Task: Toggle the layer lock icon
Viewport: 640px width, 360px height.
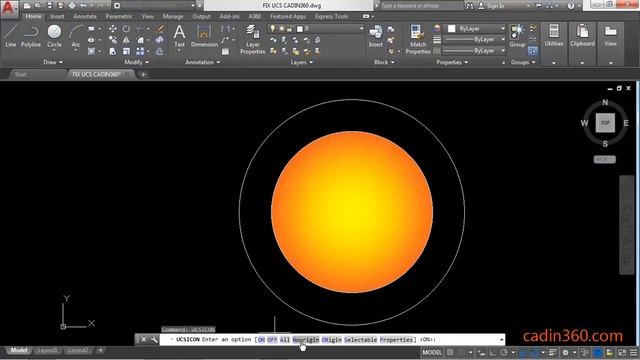Action: (x=289, y=29)
